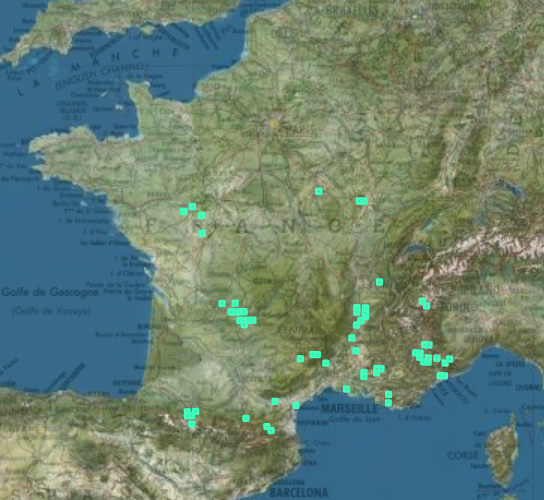
Task: Click the single marker south of Loire cluster
Action: 202,233
